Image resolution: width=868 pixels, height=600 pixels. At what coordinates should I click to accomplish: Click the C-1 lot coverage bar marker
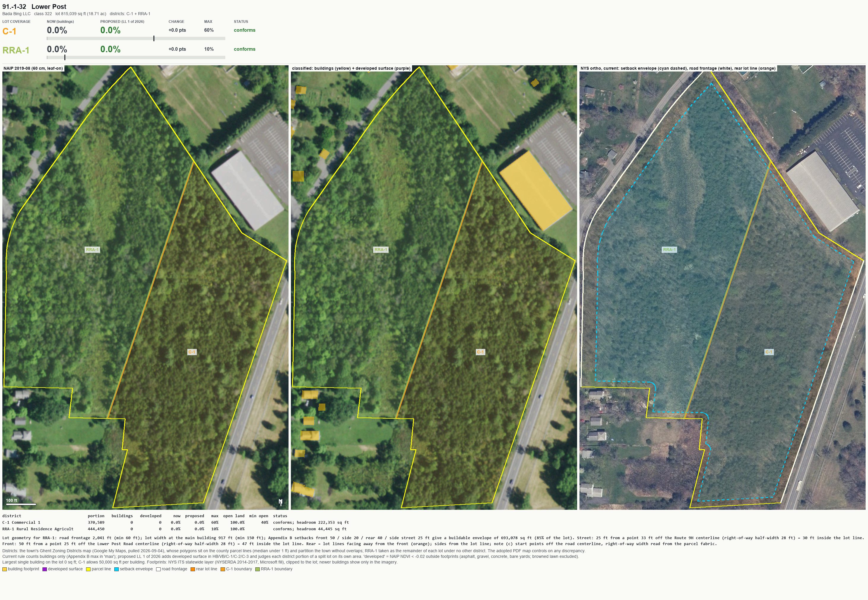point(154,38)
